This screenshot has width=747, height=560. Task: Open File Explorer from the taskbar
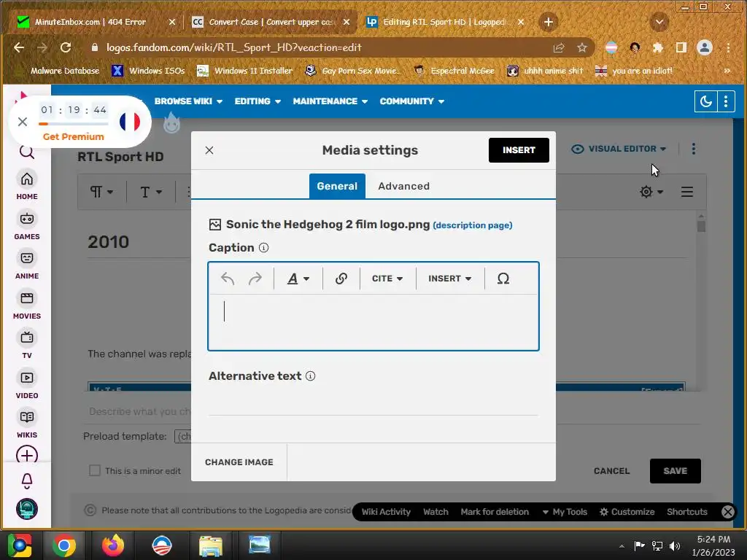click(211, 545)
